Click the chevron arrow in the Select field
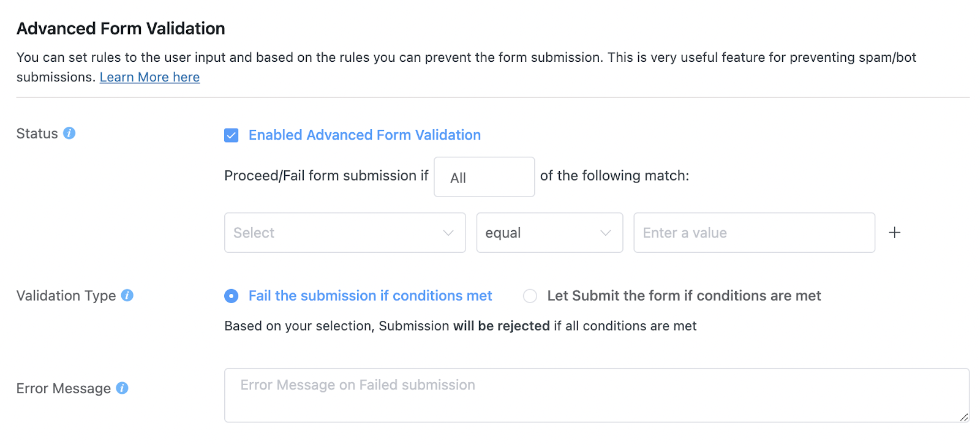The height and width of the screenshot is (447, 980). click(x=448, y=233)
